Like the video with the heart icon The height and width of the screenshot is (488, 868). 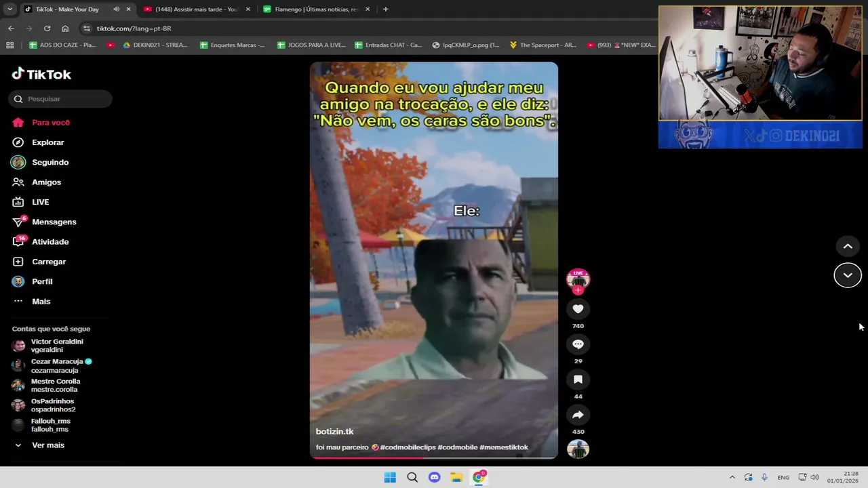[x=578, y=309]
